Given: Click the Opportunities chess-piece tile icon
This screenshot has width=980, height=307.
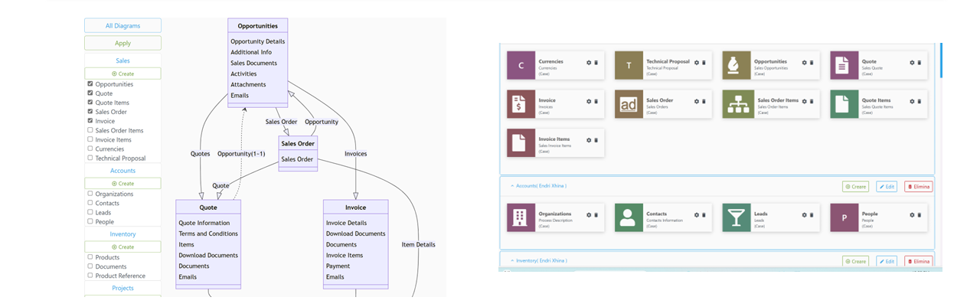Looking at the screenshot, I should click(737, 65).
